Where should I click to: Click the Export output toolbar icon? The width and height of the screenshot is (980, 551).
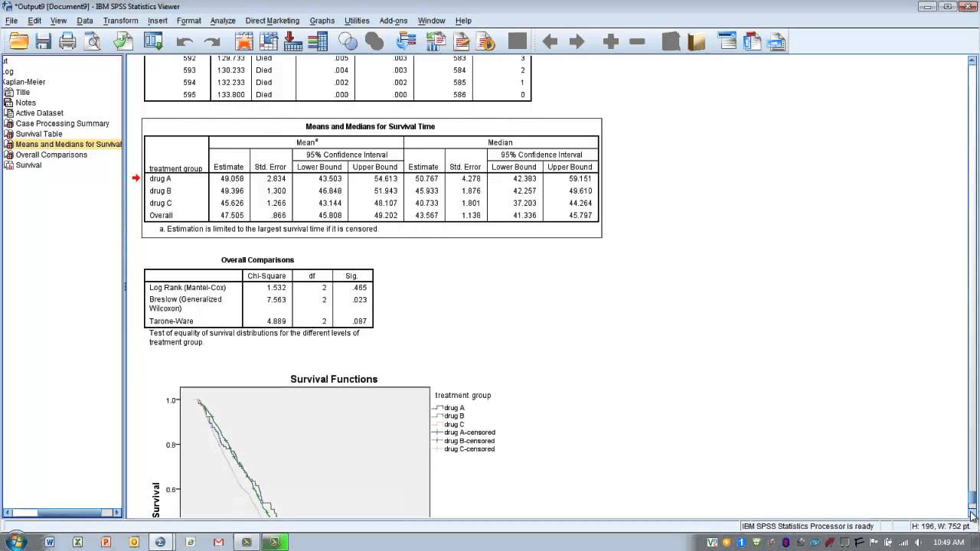[x=122, y=41]
